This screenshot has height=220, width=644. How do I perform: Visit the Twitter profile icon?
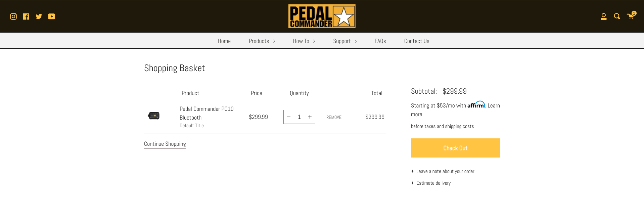[x=39, y=16]
